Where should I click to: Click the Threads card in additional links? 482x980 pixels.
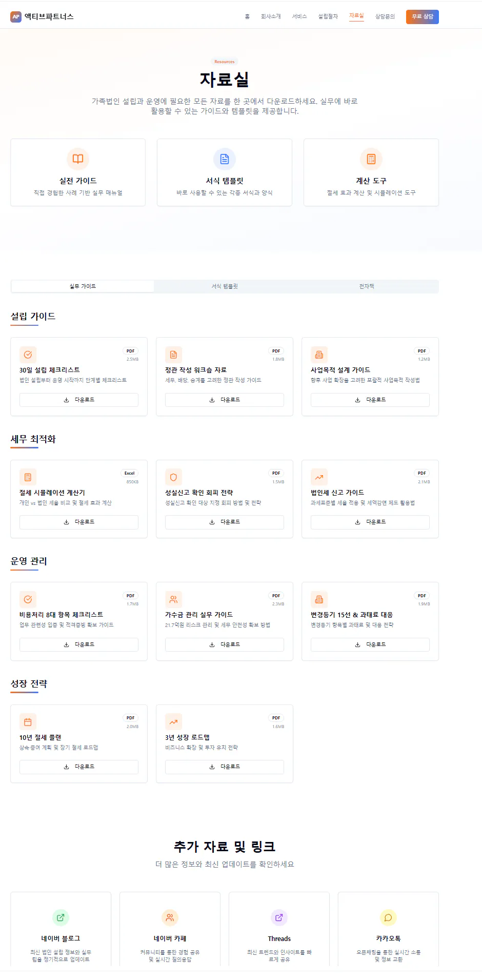point(279,929)
